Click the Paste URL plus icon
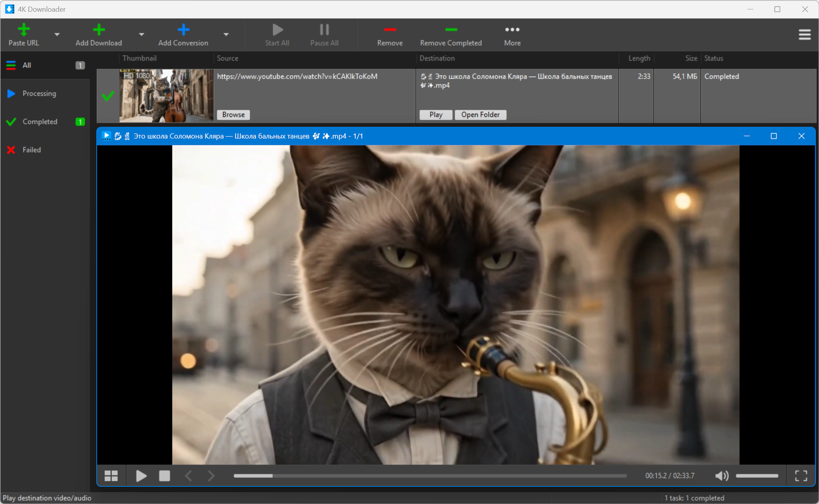 click(x=24, y=29)
